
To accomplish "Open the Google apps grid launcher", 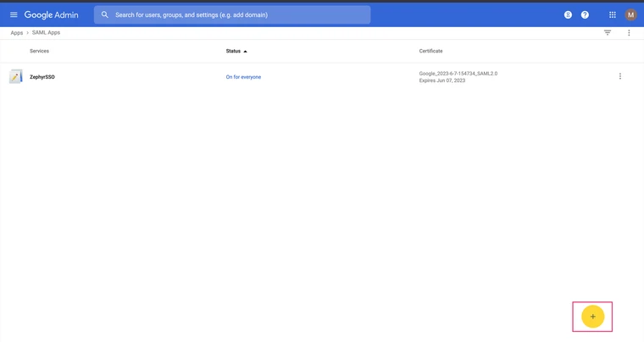I will click(x=612, y=14).
